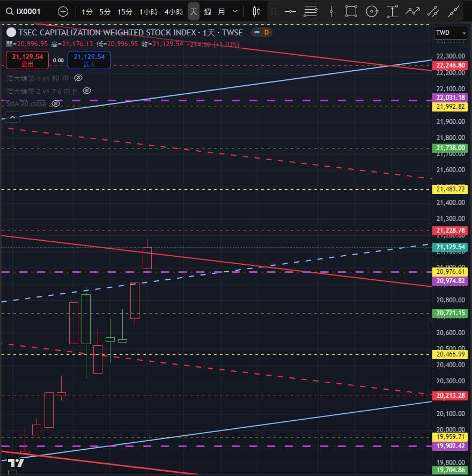Viewport: 472px width, 476px height.
Task: Click the 20,213.28 red price label
Action: [450, 396]
